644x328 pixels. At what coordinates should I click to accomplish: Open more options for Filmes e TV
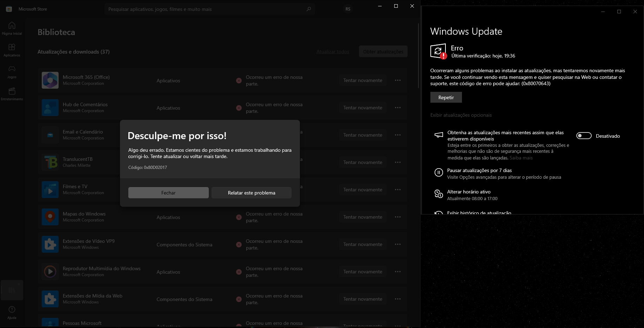pos(398,190)
